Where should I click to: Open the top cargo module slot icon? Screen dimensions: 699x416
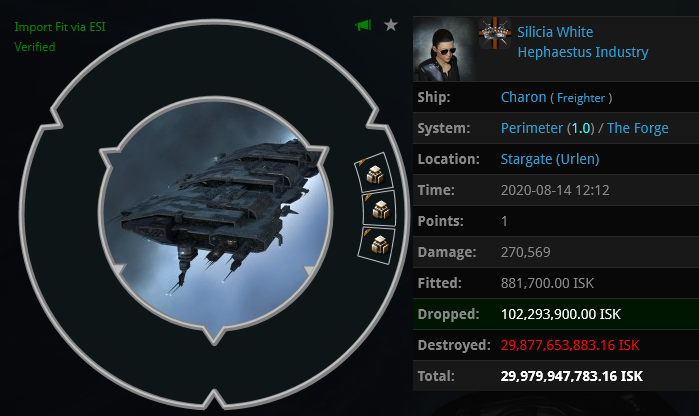pos(375,174)
